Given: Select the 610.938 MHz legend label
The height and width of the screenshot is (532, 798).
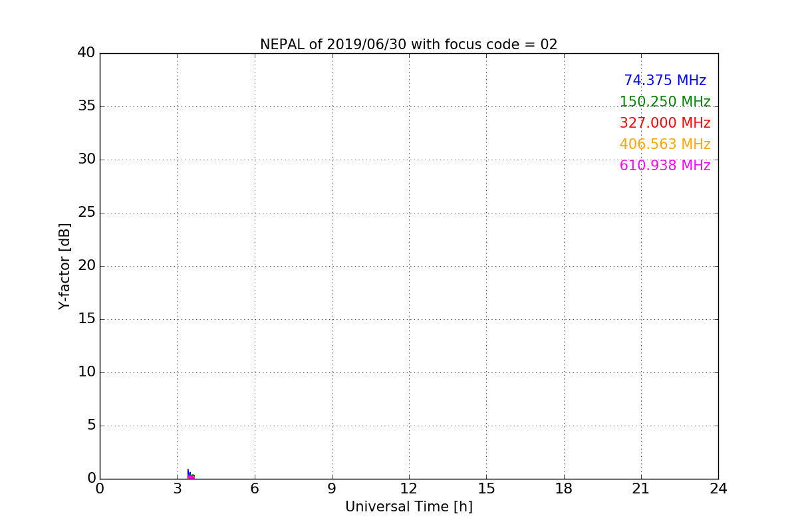Looking at the screenshot, I should pos(665,166).
